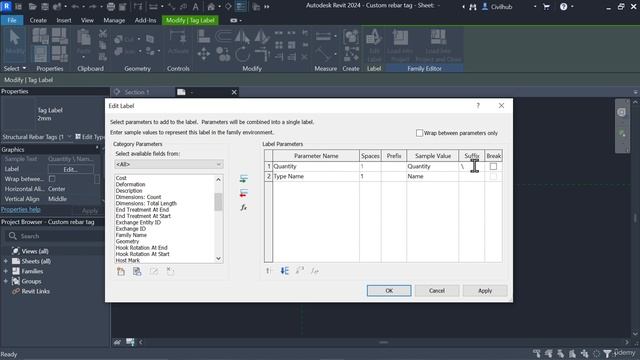This screenshot has width=640, height=360.
Task: Click the Open folder icon in quick access toolbar
Action: pos(33,7)
